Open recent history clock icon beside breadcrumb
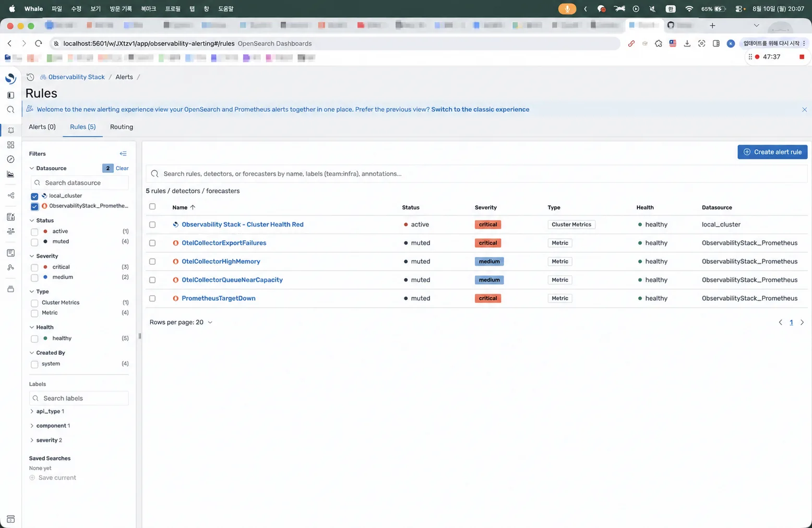Screen dimensions: 812x528 coord(30,77)
